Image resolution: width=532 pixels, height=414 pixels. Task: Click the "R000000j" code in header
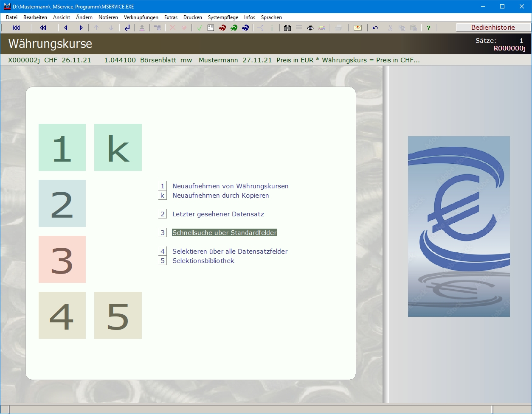tap(509, 48)
